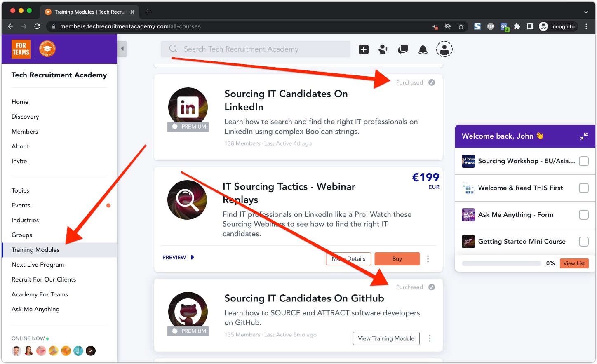Click the PREVIEW link with arrow

pos(178,257)
